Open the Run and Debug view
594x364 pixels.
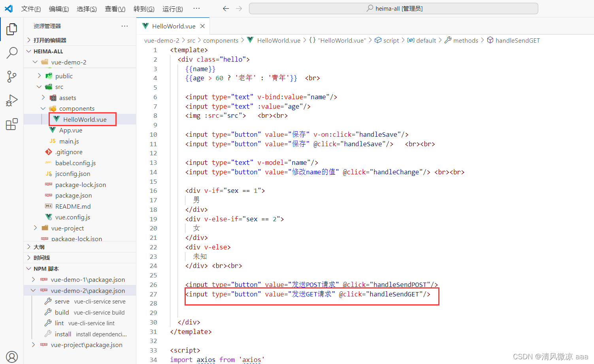point(12,100)
